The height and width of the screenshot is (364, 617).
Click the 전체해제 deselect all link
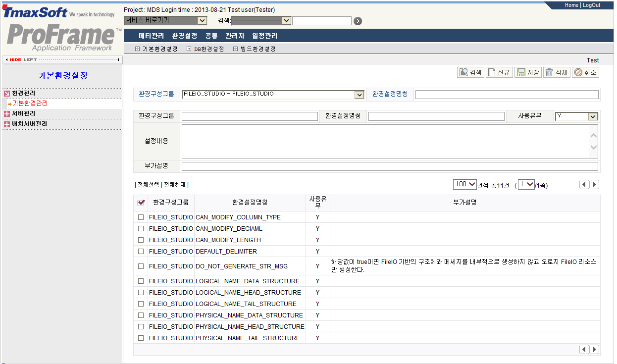pos(174,185)
